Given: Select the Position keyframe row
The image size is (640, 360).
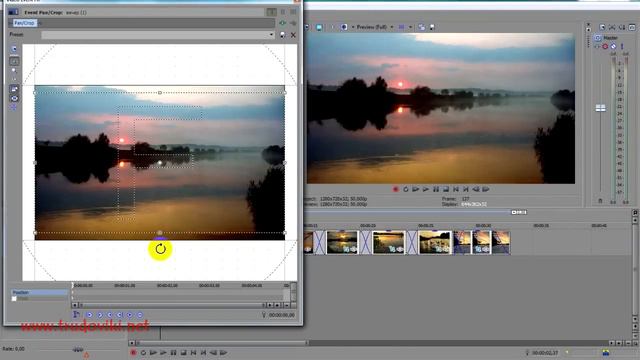Looking at the screenshot, I should 39,292.
